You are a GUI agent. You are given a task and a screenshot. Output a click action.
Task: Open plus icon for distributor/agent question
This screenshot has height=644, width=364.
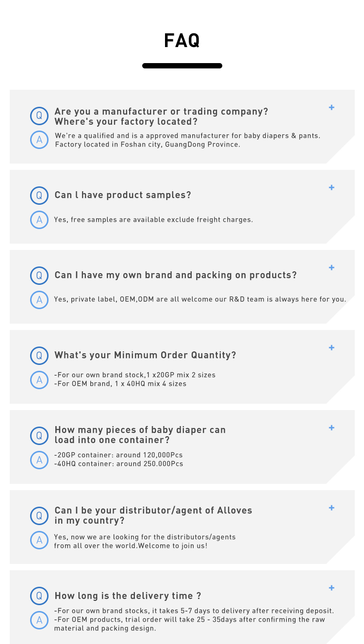click(x=331, y=508)
